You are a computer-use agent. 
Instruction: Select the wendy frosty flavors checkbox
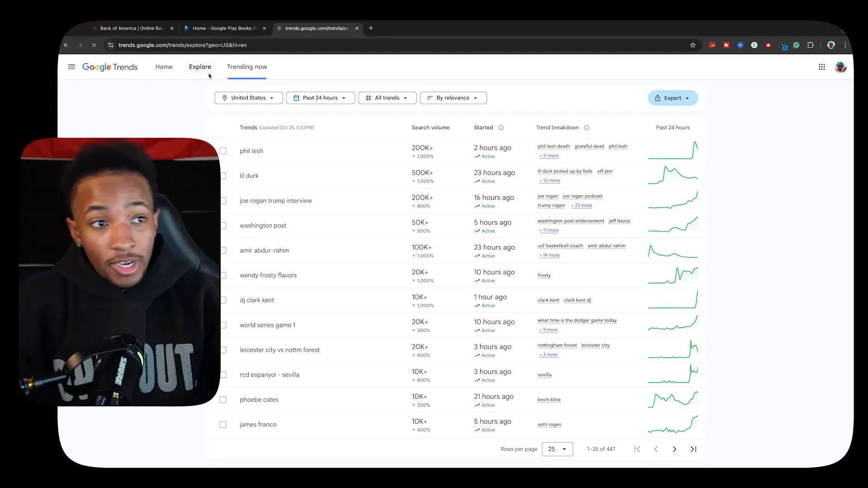[223, 275]
